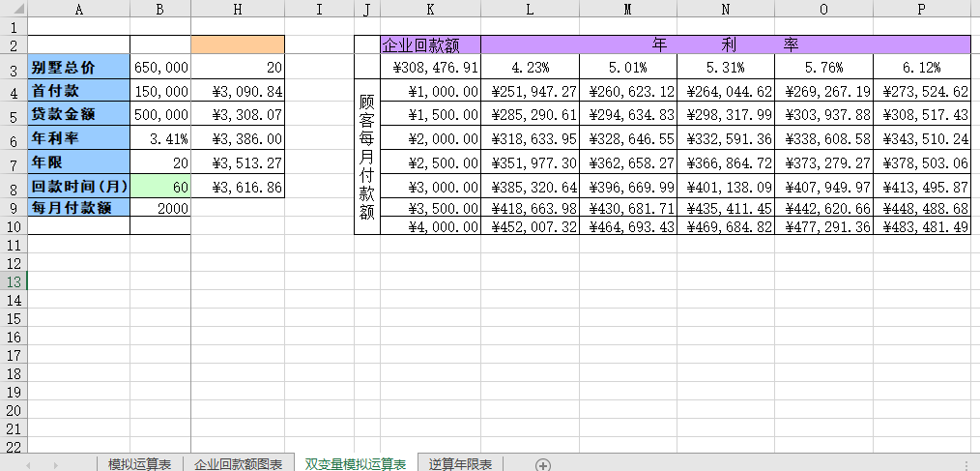This screenshot has height=471, width=980.
Task: Click the cell showing ¥483,481.49
Action: (x=921, y=226)
